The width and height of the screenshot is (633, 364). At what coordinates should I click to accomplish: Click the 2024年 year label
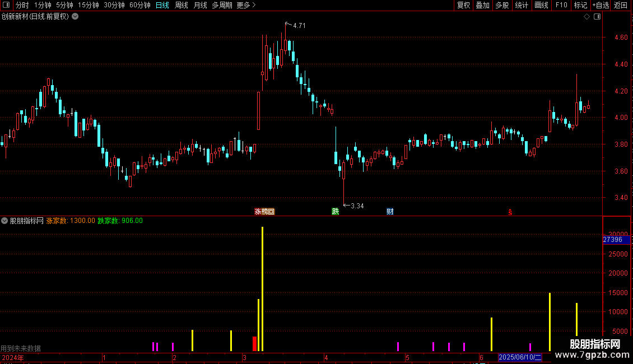pyautogui.click(x=13, y=357)
